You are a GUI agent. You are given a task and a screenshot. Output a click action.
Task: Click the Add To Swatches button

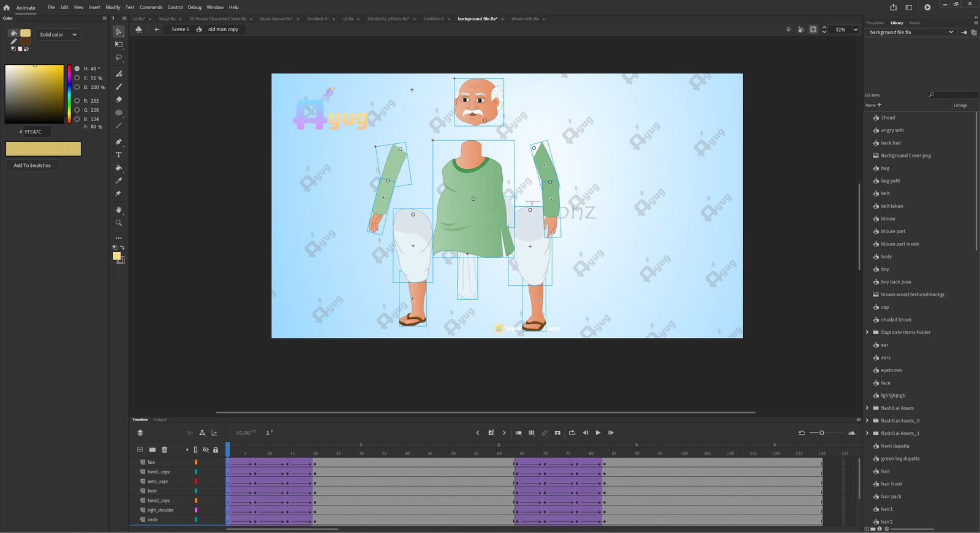tap(32, 165)
